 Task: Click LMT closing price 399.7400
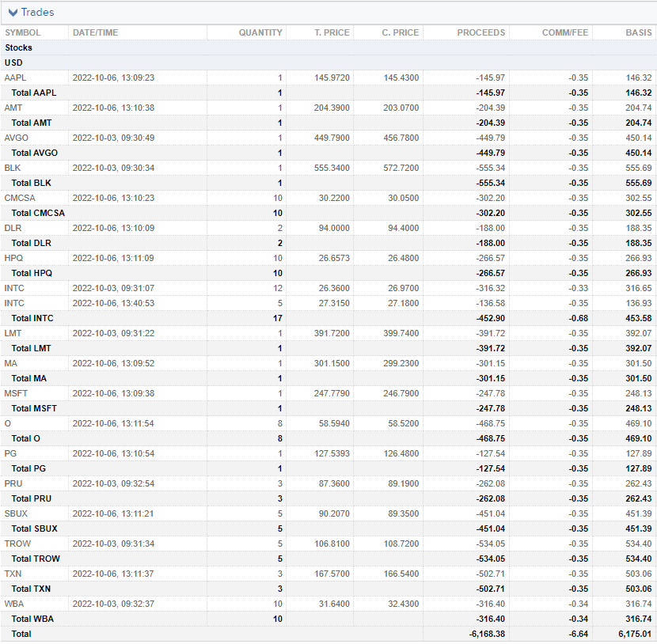tap(401, 334)
